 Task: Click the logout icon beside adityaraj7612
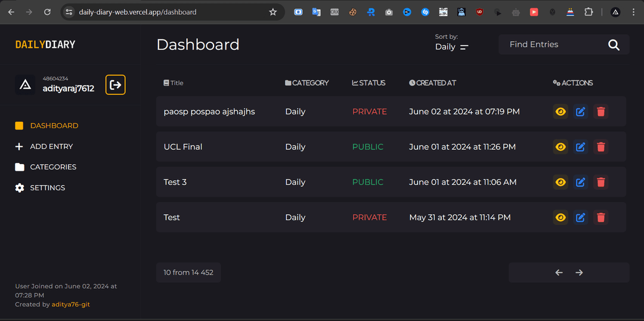click(x=116, y=85)
